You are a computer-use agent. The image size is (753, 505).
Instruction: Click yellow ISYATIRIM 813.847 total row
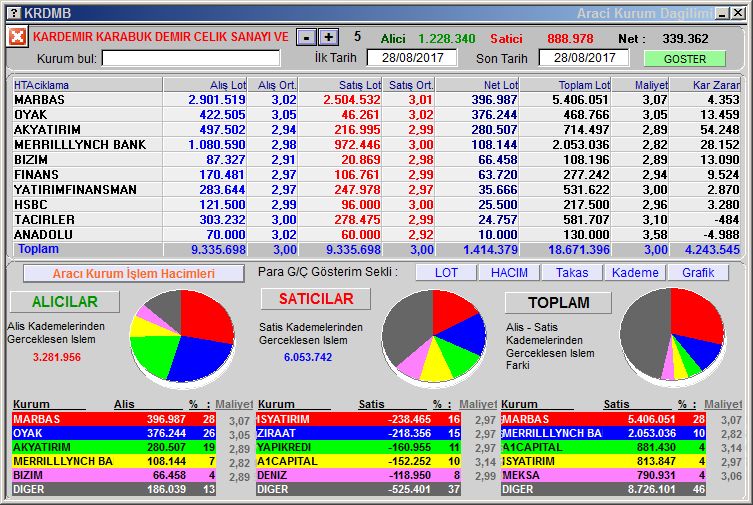point(603,461)
